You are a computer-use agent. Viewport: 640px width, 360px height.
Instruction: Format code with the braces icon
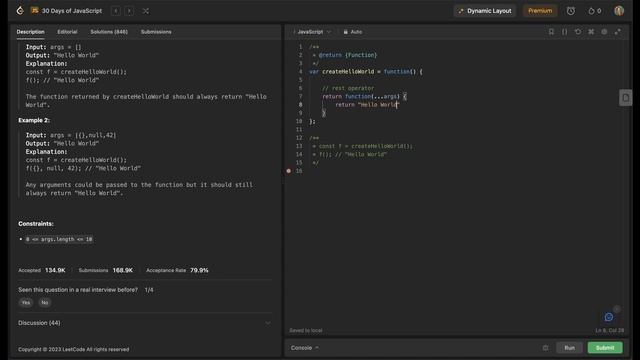564,32
